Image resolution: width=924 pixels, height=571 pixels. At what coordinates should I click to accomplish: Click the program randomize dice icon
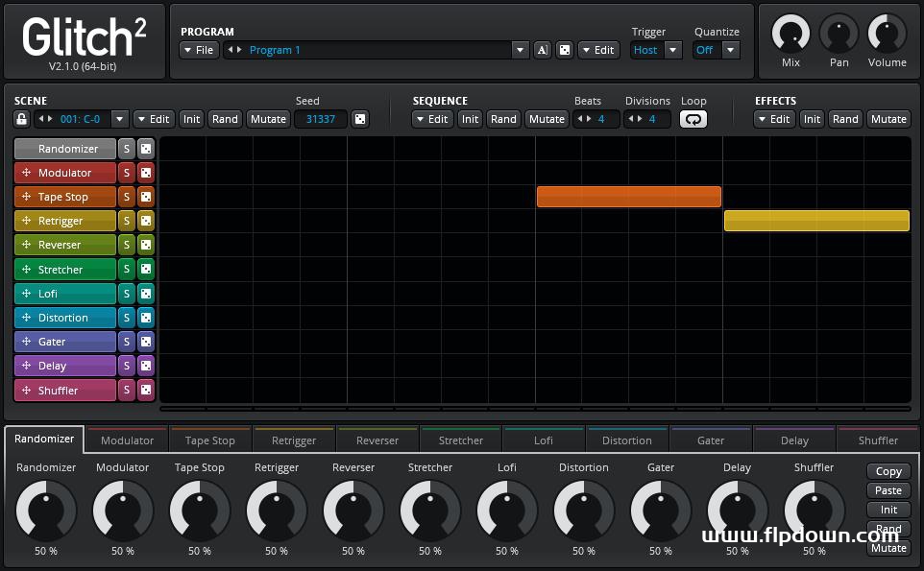click(565, 50)
